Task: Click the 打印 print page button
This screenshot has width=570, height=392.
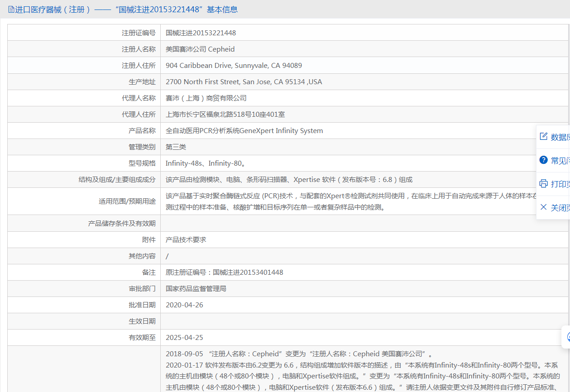Action: coord(553,184)
